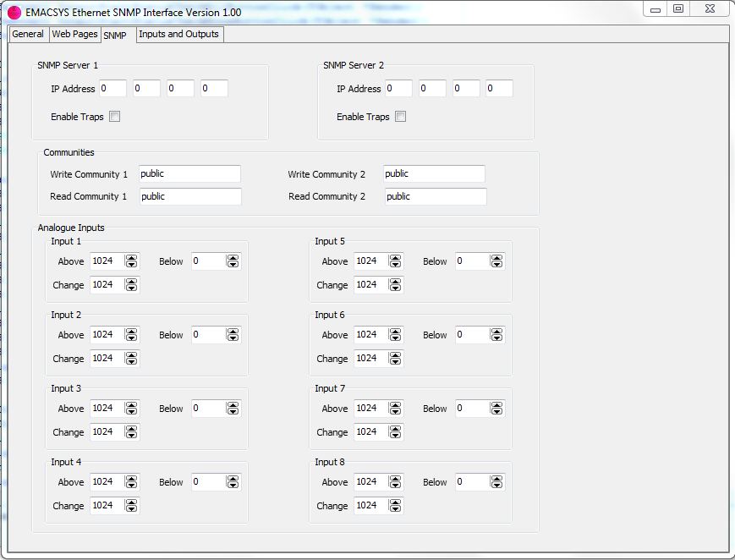Click the EMACSYS application icon in title bar

click(14, 13)
